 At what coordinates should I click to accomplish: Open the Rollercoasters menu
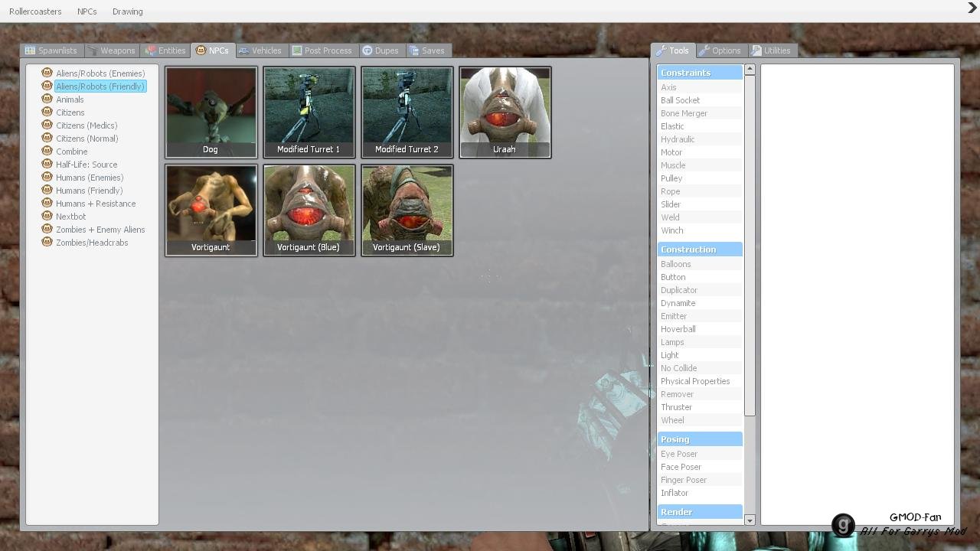[x=35, y=11]
